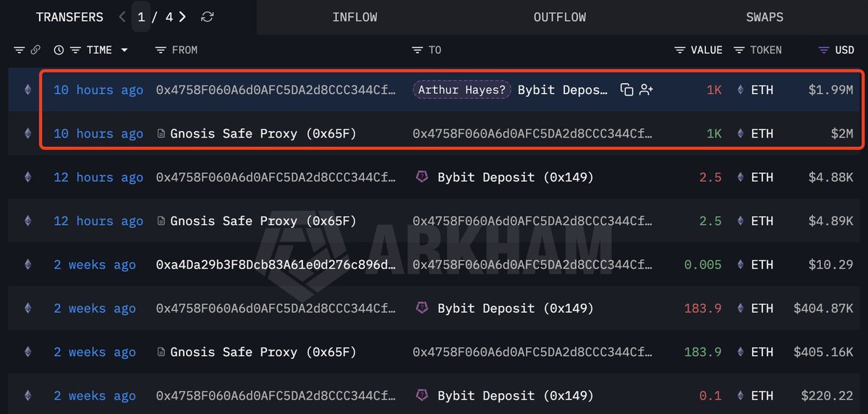868x414 pixels.
Task: Open Gnosis Safe Proxy in second row
Action: 263,133
